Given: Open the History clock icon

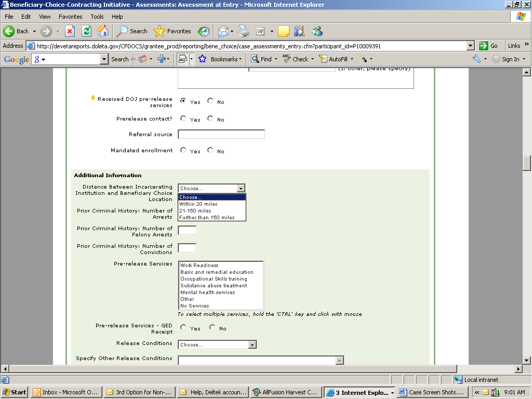Looking at the screenshot, I should (204, 31).
